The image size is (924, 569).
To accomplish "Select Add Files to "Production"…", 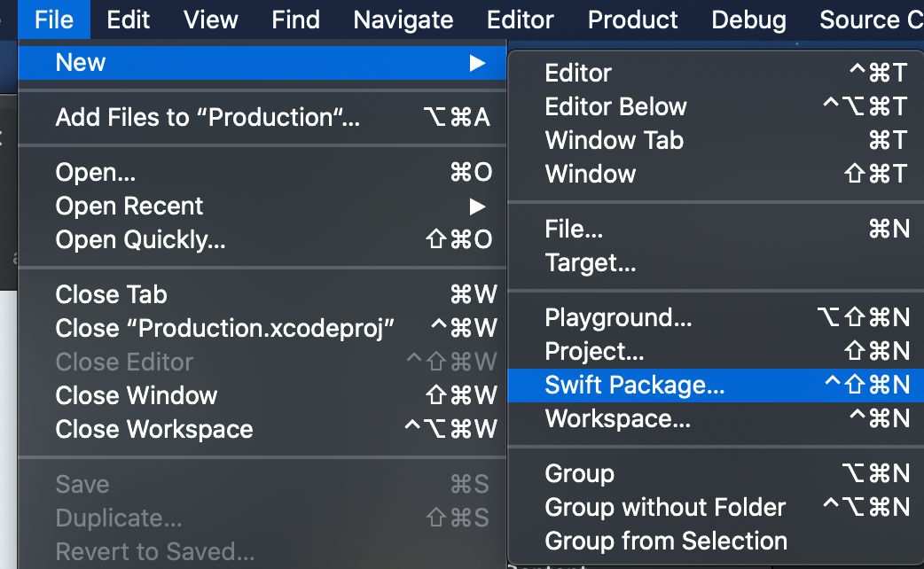I will [x=262, y=117].
